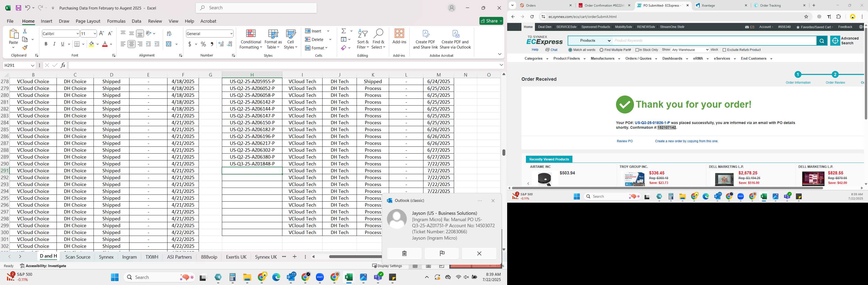Select the Match all words radio button
This screenshot has height=285, width=868.
(570, 50)
